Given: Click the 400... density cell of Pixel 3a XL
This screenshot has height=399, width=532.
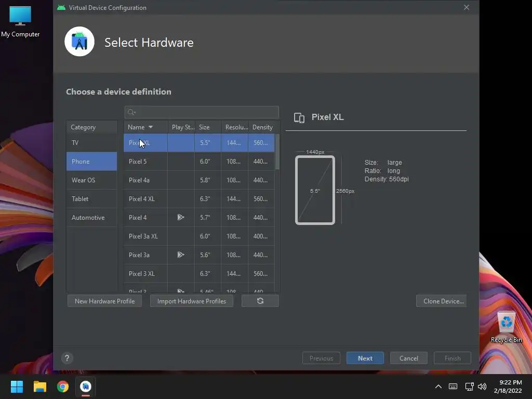Looking at the screenshot, I should pos(261,236).
